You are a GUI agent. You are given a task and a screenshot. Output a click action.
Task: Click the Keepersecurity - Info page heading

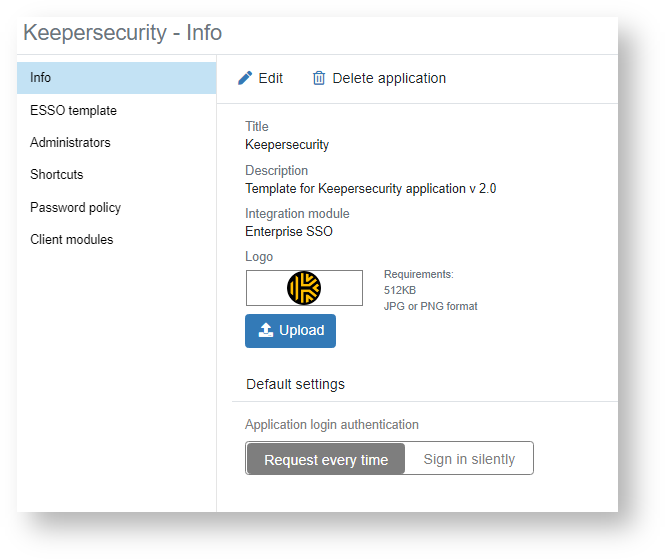pyautogui.click(x=122, y=32)
